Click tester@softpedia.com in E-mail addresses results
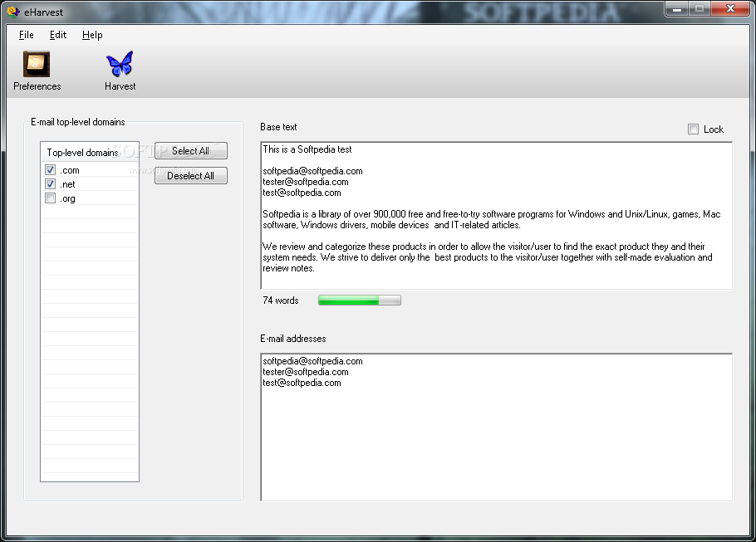The height and width of the screenshot is (542, 756). click(305, 372)
